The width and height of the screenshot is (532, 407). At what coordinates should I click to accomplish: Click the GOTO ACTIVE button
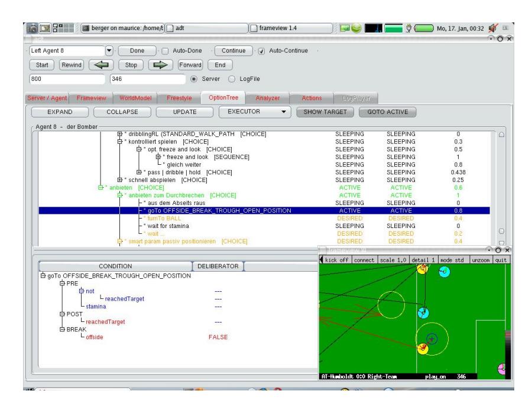click(388, 112)
